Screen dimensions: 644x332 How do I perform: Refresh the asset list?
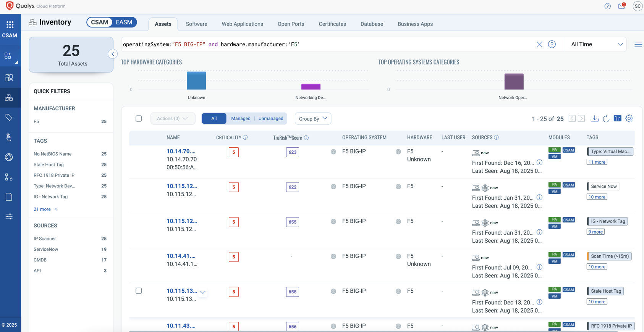[x=606, y=119]
